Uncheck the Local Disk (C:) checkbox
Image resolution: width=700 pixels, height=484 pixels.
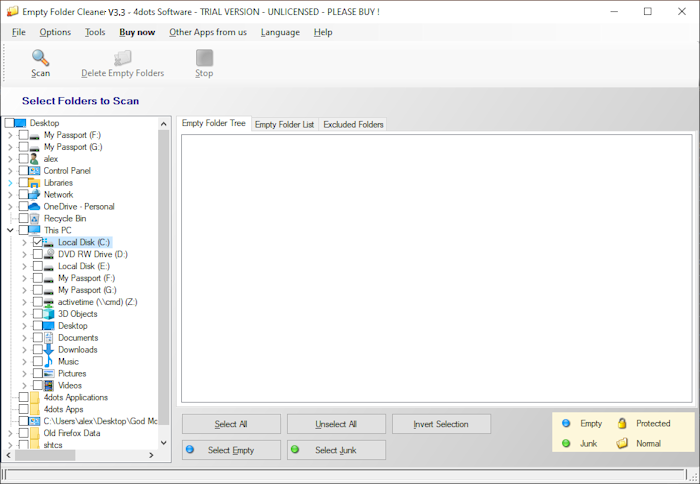tap(38, 242)
